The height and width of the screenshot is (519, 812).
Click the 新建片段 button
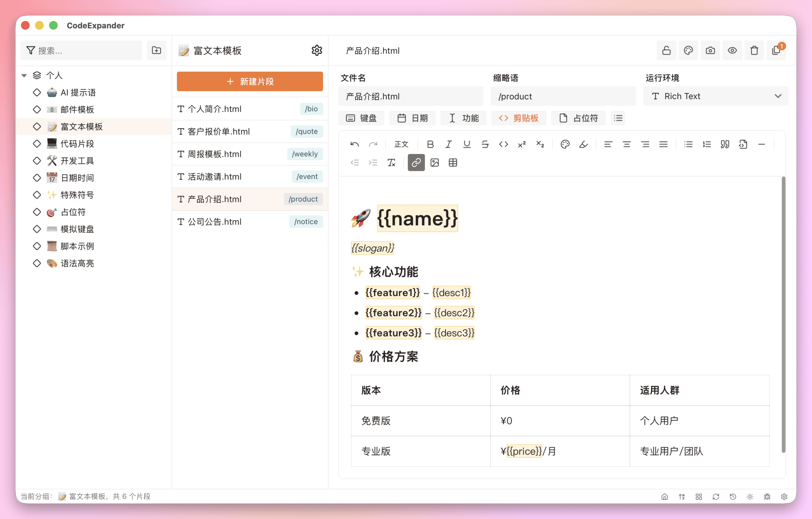[x=250, y=81]
